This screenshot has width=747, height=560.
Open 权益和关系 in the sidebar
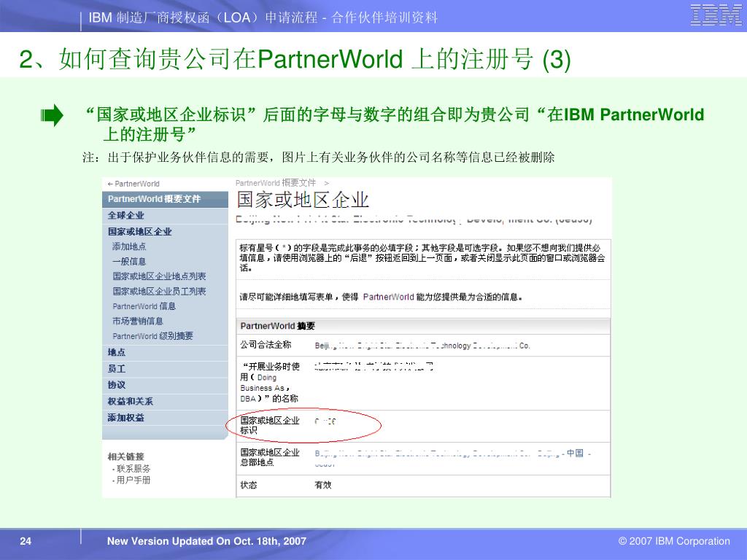click(x=131, y=401)
